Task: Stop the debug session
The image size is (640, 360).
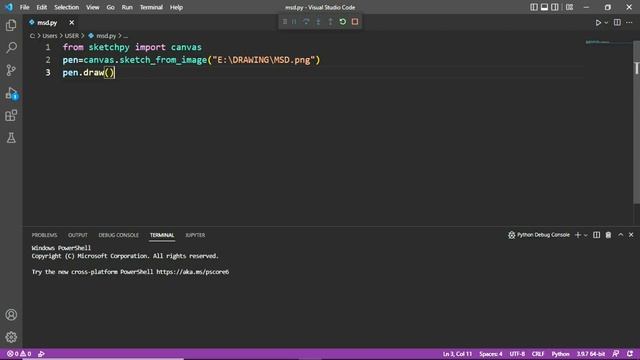Action: pyautogui.click(x=355, y=22)
